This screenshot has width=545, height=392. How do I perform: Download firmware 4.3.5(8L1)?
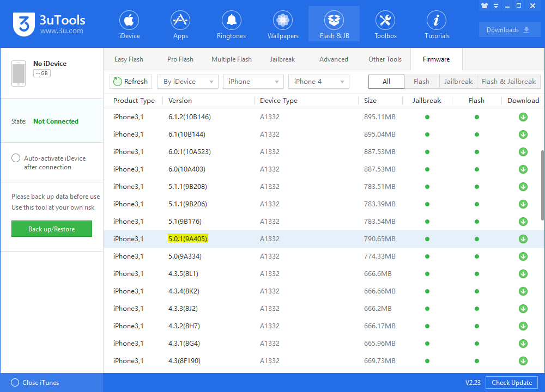tap(523, 274)
